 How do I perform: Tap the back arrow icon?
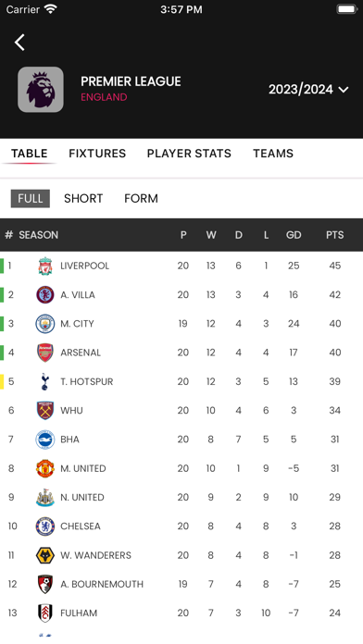(19, 43)
